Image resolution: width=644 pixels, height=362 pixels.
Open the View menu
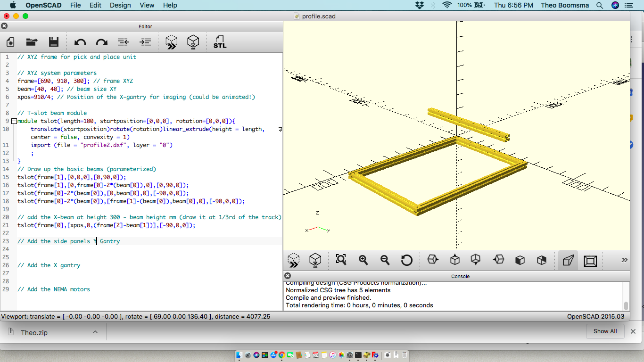(x=147, y=5)
